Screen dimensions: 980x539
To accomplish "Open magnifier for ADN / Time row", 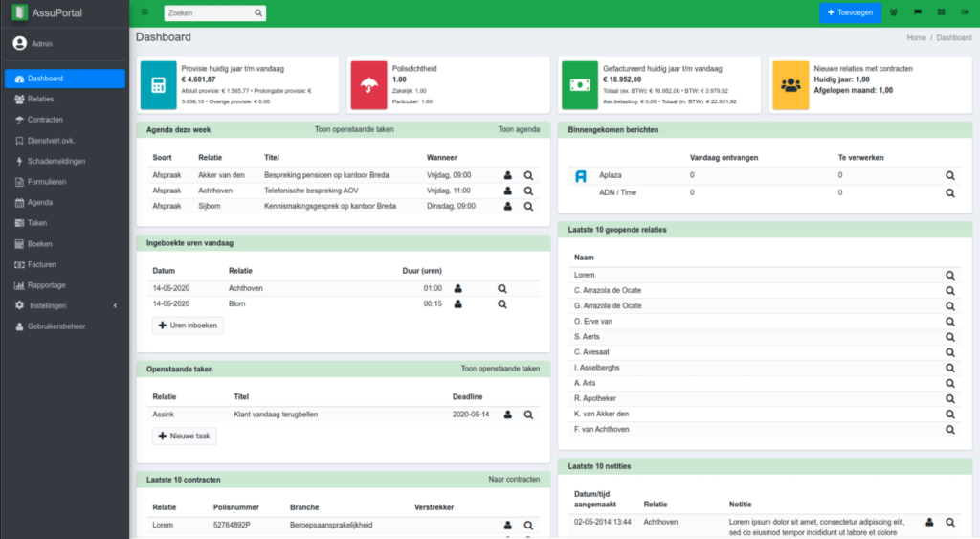I will click(950, 193).
